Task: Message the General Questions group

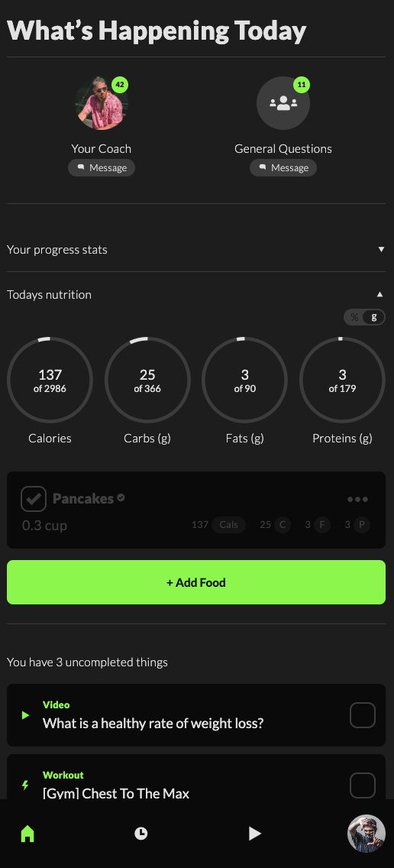Action: click(x=283, y=168)
